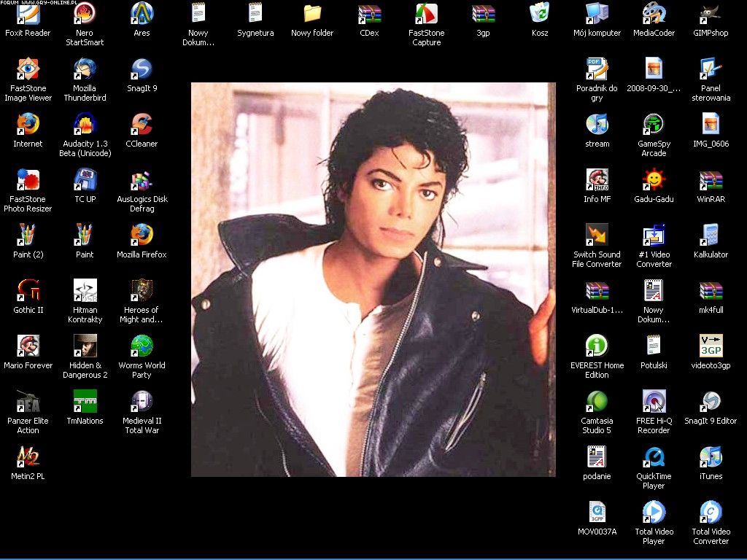Viewport: 747px width, 560px height.
Task: Select the Heroes of Might and... icon
Action: 142,290
